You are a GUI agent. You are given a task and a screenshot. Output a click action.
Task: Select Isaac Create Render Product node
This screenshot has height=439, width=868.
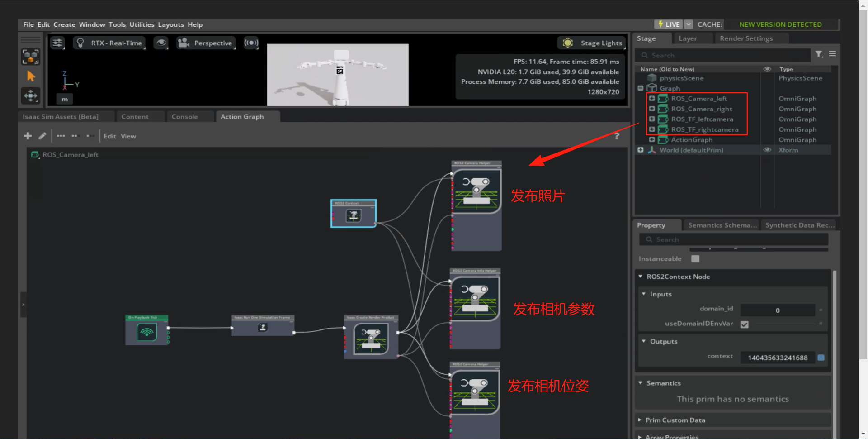click(x=371, y=337)
